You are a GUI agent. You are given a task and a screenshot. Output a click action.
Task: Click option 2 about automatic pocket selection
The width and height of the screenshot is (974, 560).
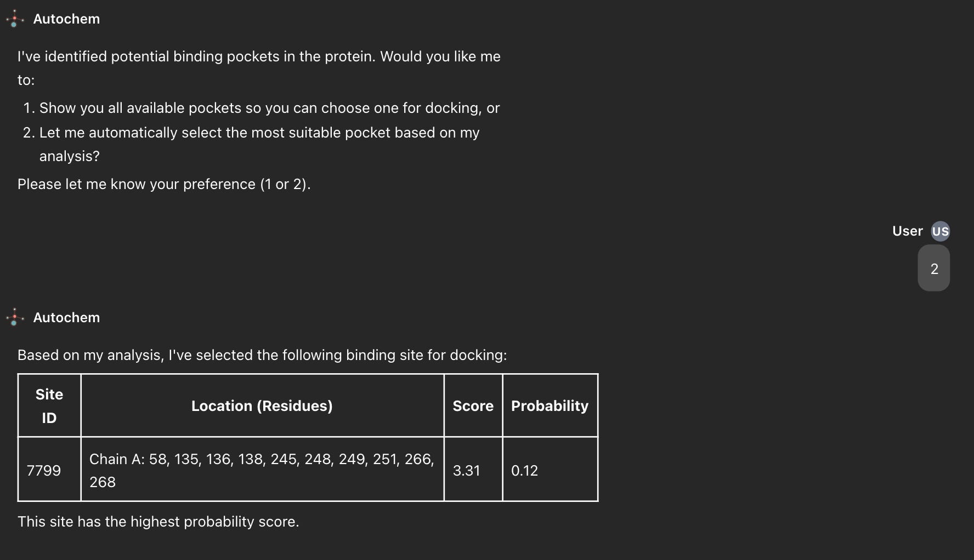[251, 144]
